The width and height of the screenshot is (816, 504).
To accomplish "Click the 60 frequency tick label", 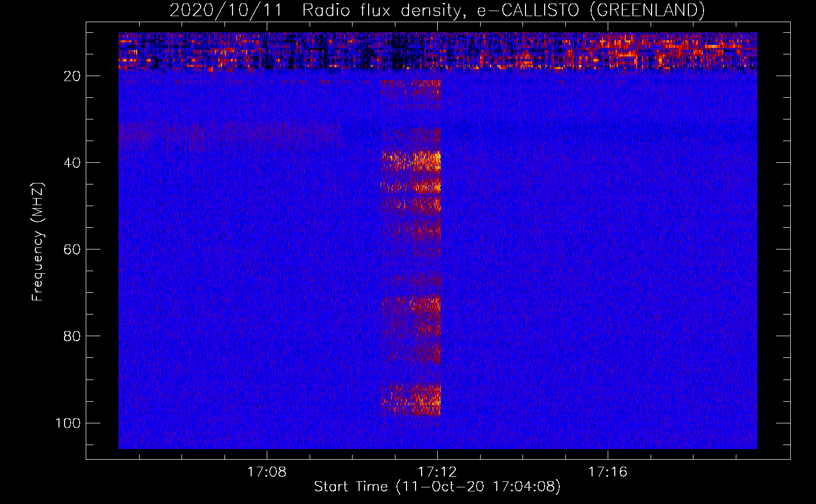I will (x=72, y=249).
